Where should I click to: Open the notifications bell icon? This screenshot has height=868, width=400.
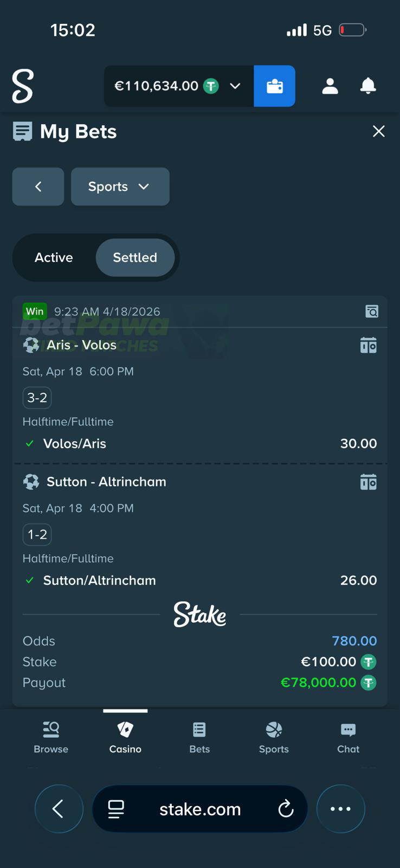[368, 86]
